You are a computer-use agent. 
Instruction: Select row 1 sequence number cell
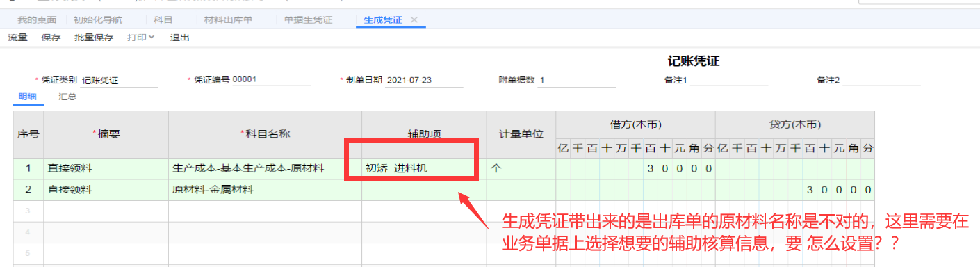click(x=28, y=168)
